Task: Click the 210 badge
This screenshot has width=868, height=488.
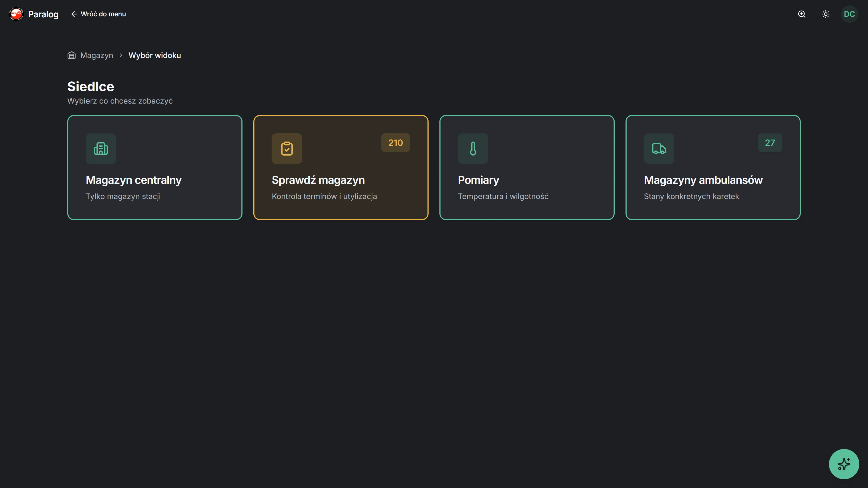Action: point(395,143)
